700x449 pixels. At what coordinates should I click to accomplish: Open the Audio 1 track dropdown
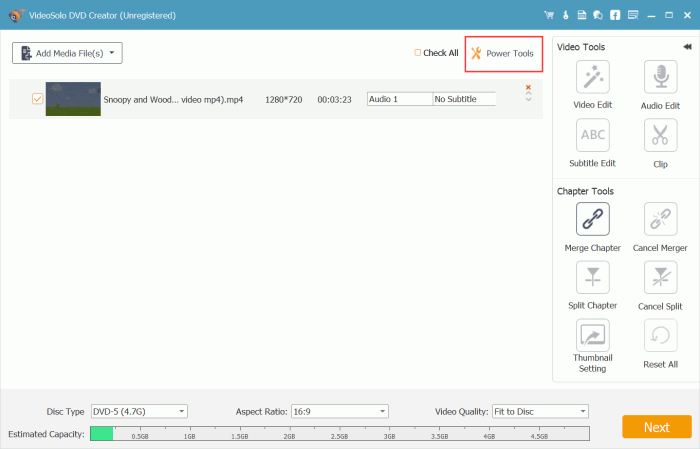pos(400,99)
